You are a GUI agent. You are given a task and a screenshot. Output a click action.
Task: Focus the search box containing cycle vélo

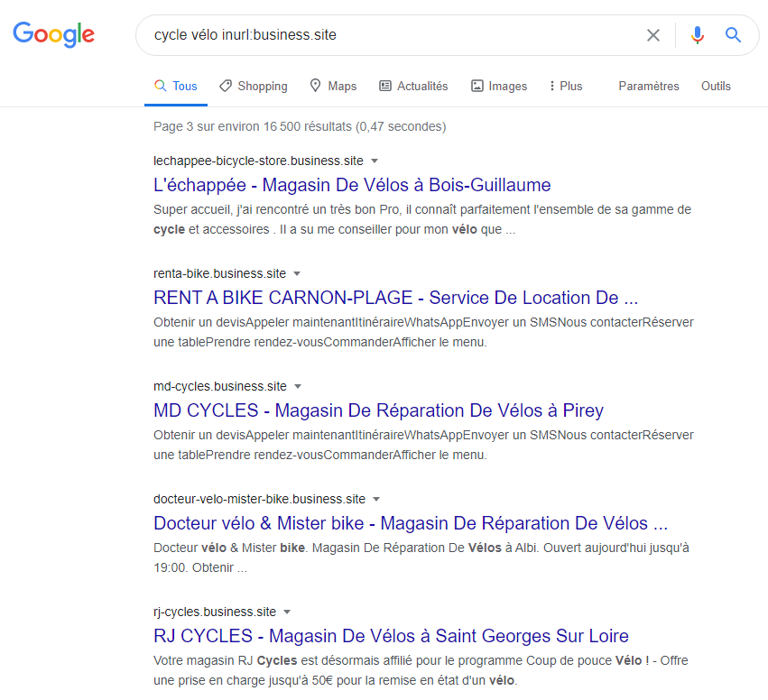392,35
